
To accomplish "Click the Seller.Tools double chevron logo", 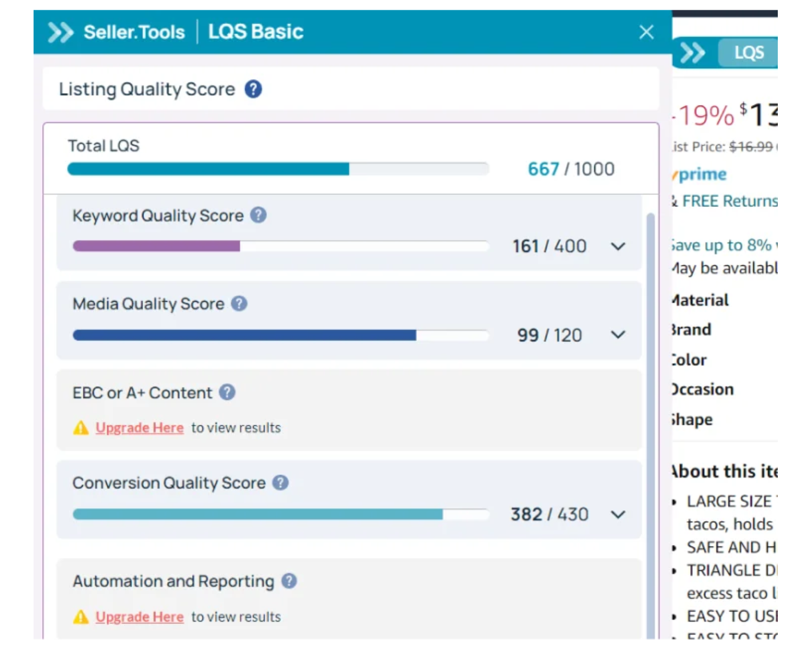I will (61, 32).
